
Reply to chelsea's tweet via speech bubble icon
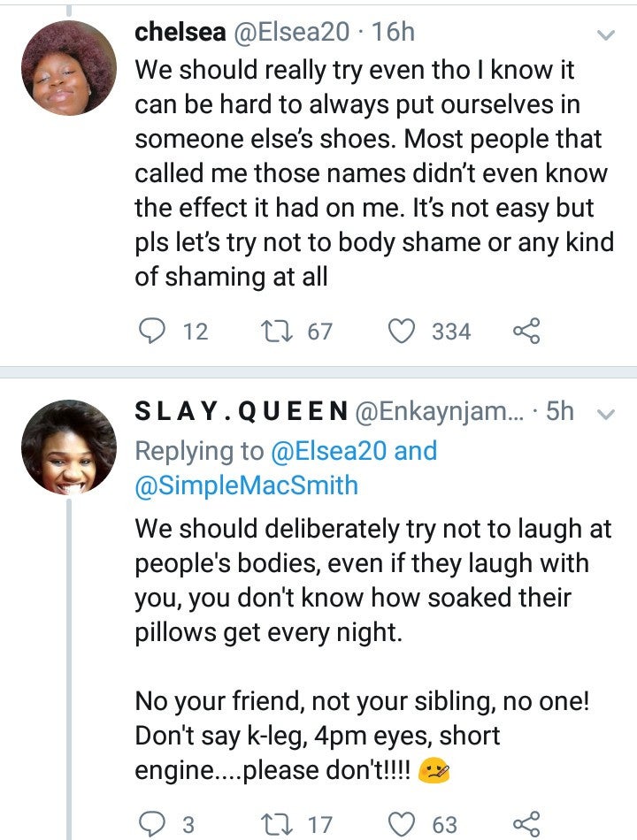click(151, 332)
